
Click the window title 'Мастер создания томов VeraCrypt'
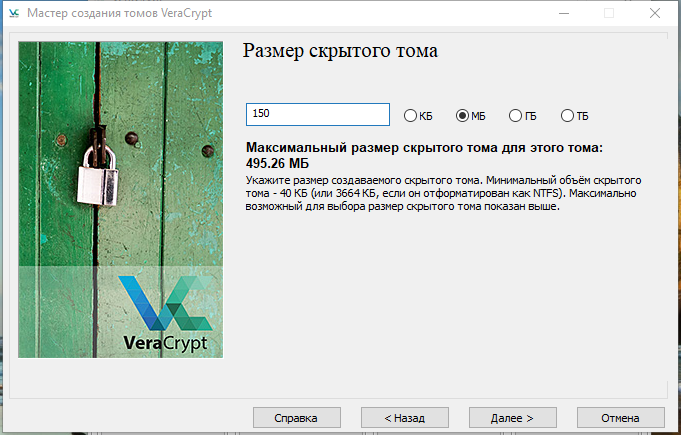pyautogui.click(x=119, y=13)
